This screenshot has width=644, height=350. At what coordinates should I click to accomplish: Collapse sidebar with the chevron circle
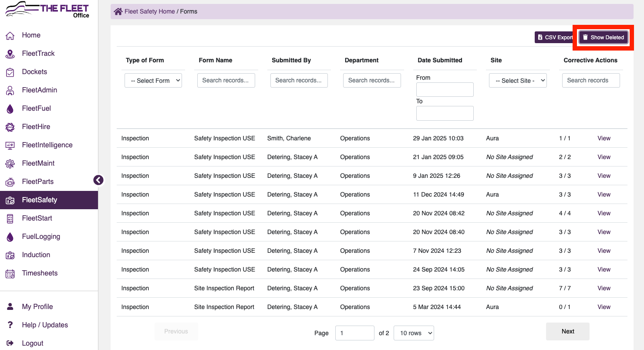point(98,180)
